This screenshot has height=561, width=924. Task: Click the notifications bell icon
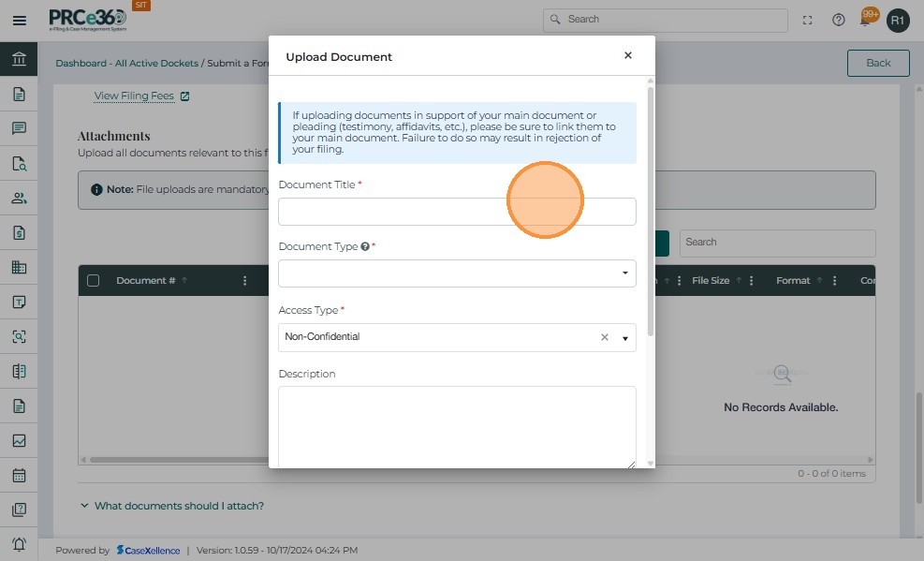[867, 20]
